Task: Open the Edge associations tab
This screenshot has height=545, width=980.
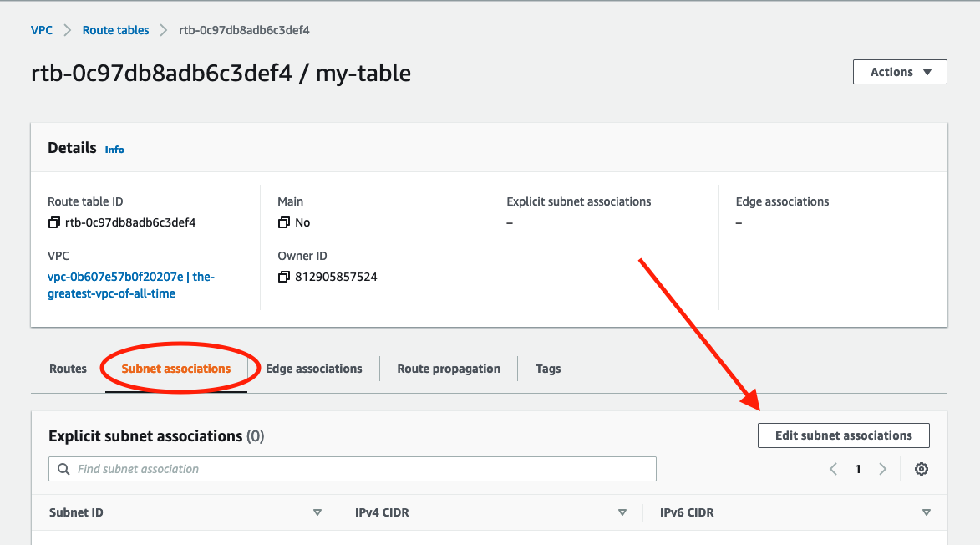Action: pyautogui.click(x=313, y=369)
